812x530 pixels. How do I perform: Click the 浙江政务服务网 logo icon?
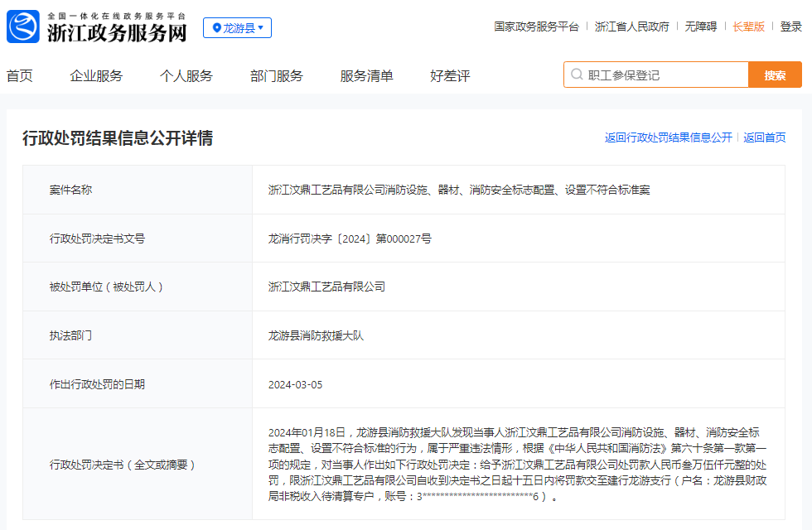pos(23,26)
